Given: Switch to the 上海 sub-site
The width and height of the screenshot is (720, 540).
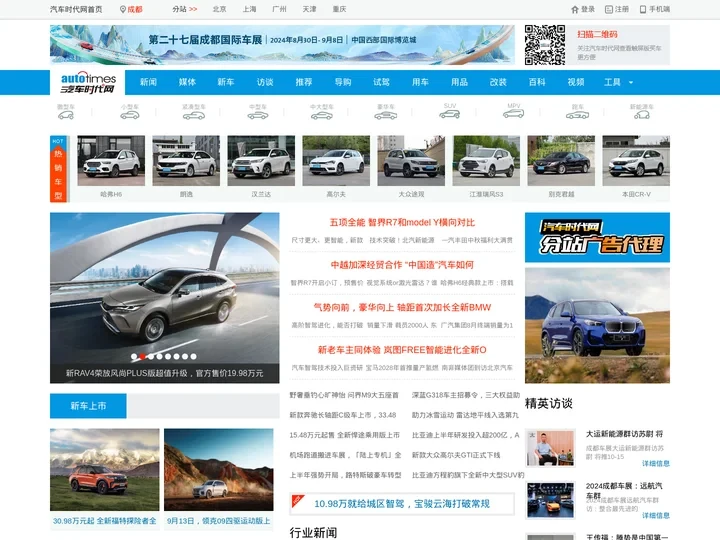Looking at the screenshot, I should tap(249, 9).
